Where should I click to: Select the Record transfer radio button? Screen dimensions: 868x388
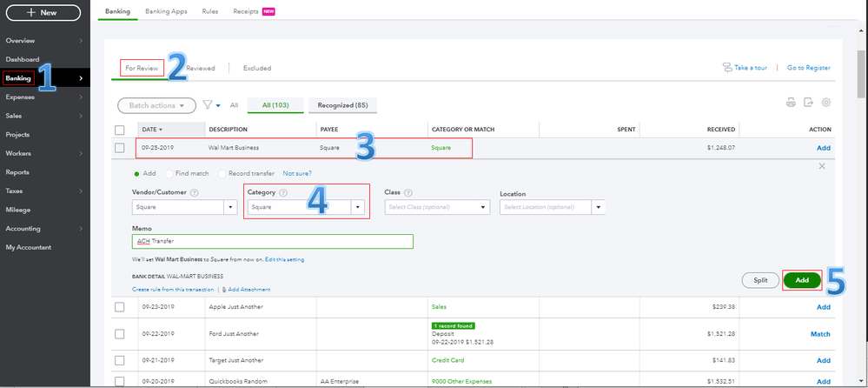[x=222, y=173]
